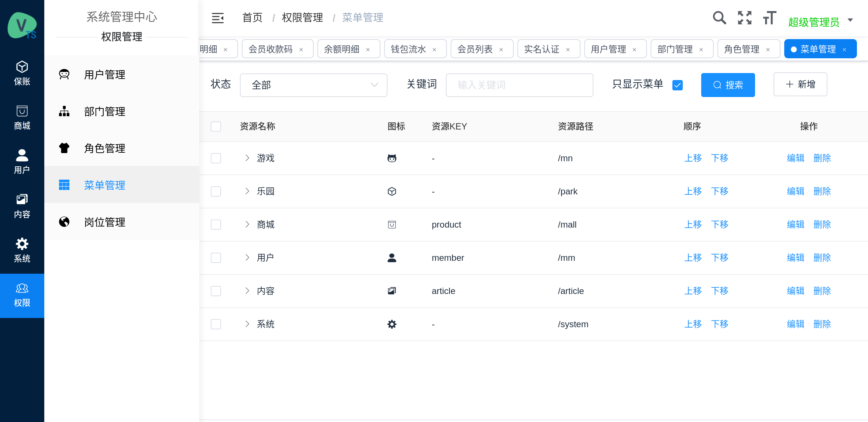The height and width of the screenshot is (422, 868).
Task: Open the 状态 dropdown showing 全部
Action: [313, 85]
